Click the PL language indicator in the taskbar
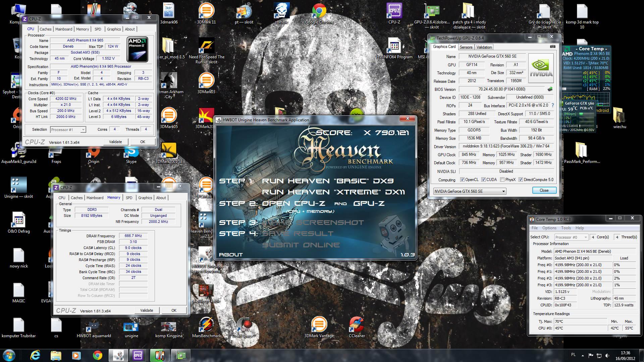This screenshot has width=644, height=362. point(573,355)
